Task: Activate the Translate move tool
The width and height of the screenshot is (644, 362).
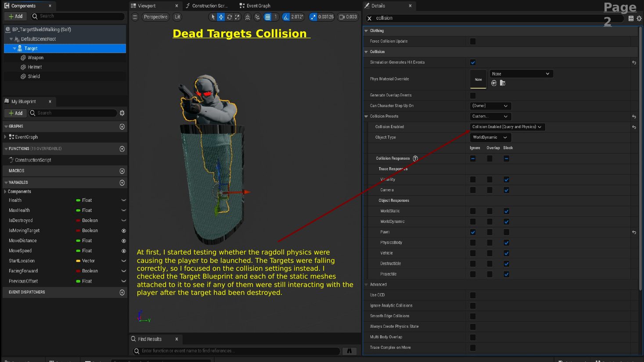Action: tap(221, 17)
